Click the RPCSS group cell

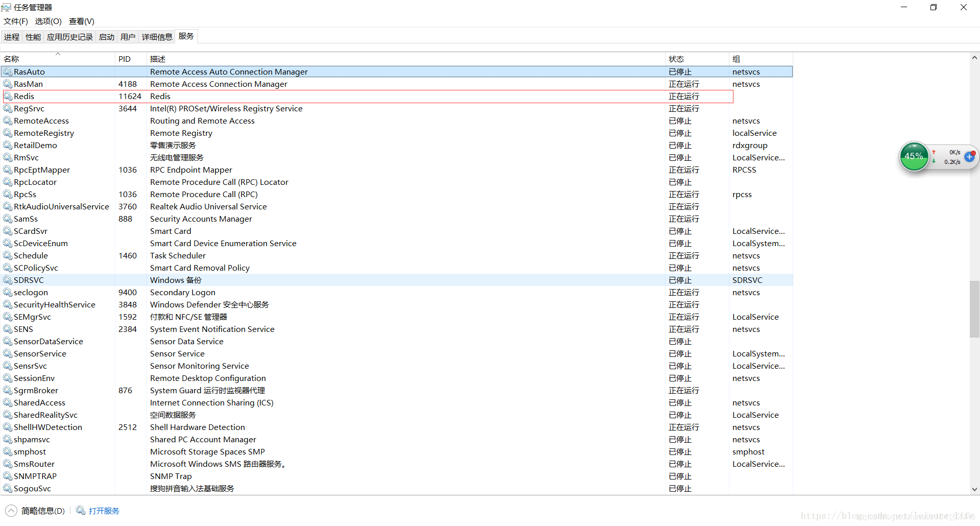click(x=744, y=170)
